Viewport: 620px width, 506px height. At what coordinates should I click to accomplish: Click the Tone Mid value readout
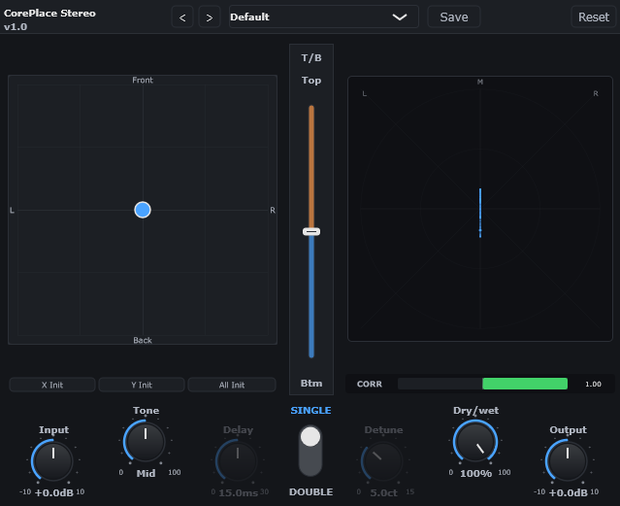(146, 473)
